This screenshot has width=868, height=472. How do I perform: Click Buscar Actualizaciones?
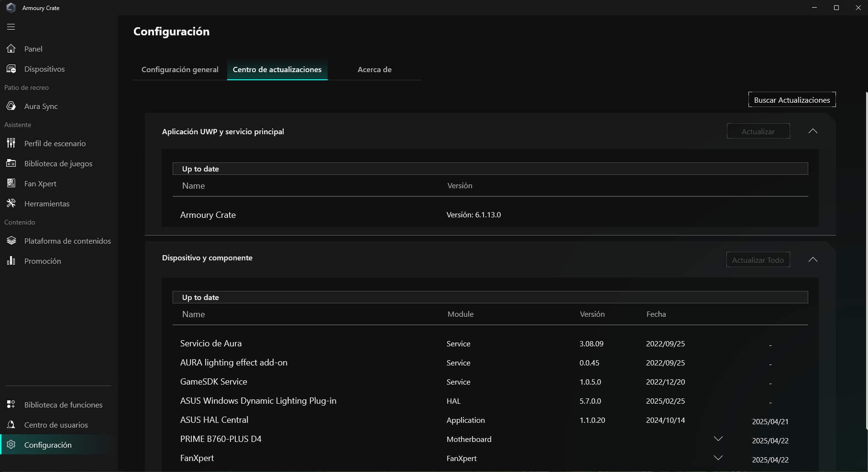(x=792, y=99)
